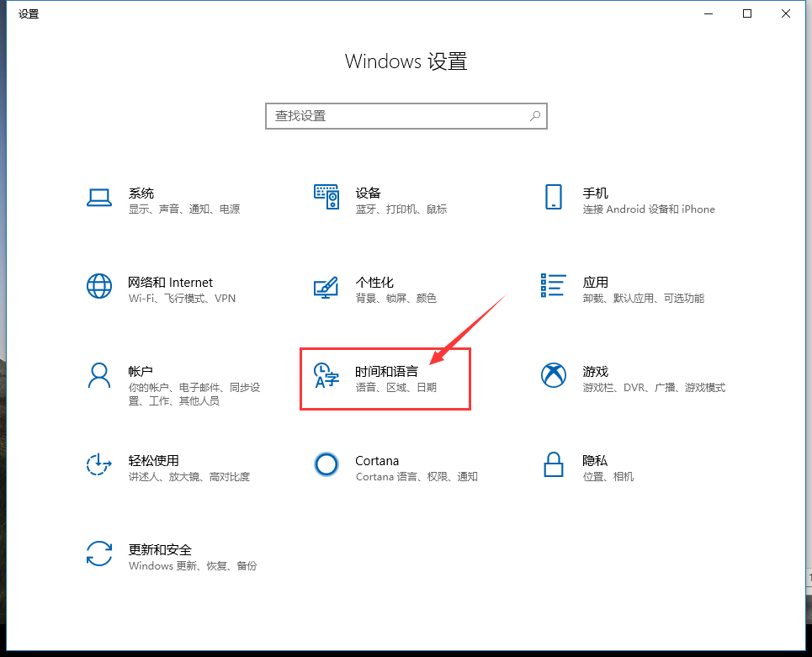812x657 pixels.
Task: Click the search magnifier icon
Action: [535, 116]
